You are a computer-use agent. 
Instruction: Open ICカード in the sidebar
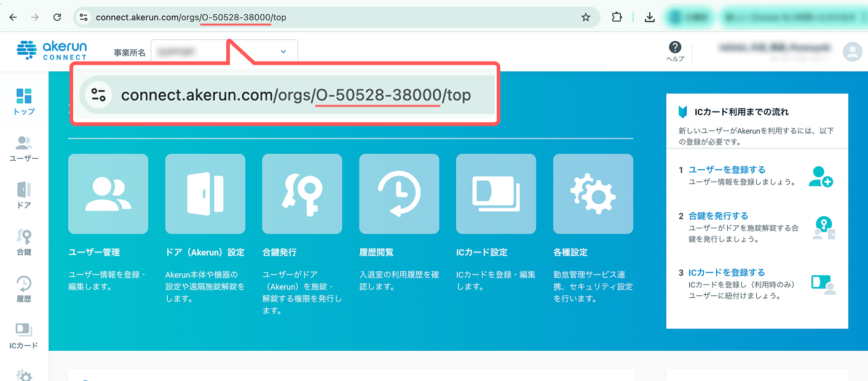pos(24,335)
